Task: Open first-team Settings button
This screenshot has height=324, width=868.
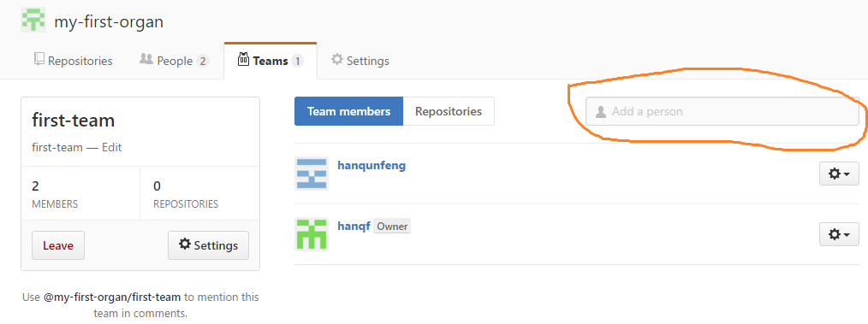Action: pos(208,245)
